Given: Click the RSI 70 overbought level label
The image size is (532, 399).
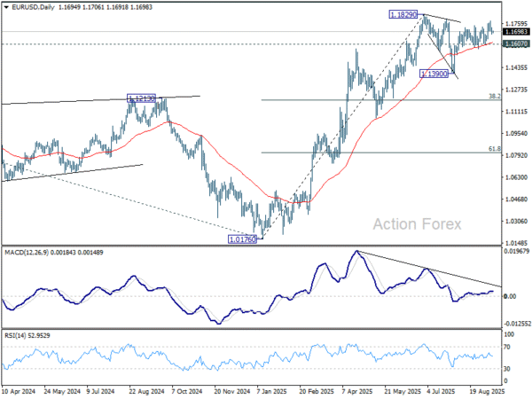Looking at the screenshot, I should coord(507,347).
